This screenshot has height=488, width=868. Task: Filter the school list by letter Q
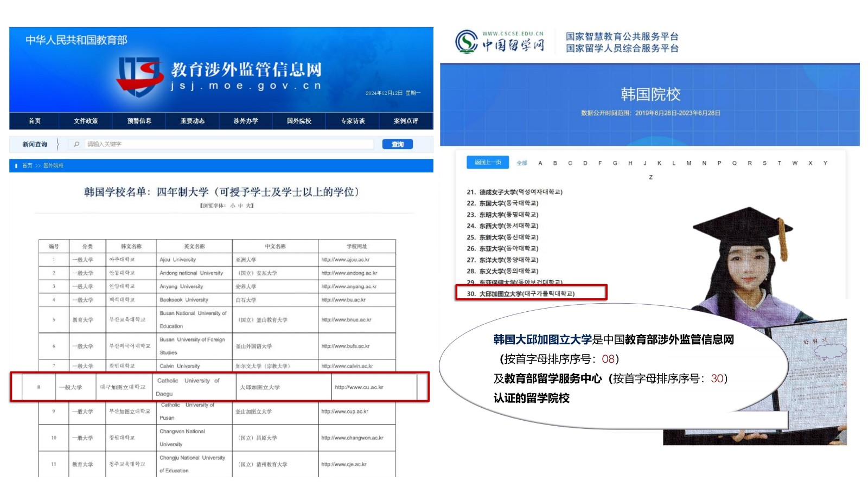tap(735, 163)
